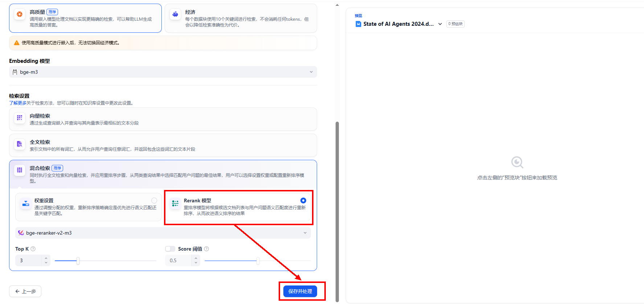Increase the Top K value by one step
This screenshot has width=644, height=304.
[x=46, y=258]
